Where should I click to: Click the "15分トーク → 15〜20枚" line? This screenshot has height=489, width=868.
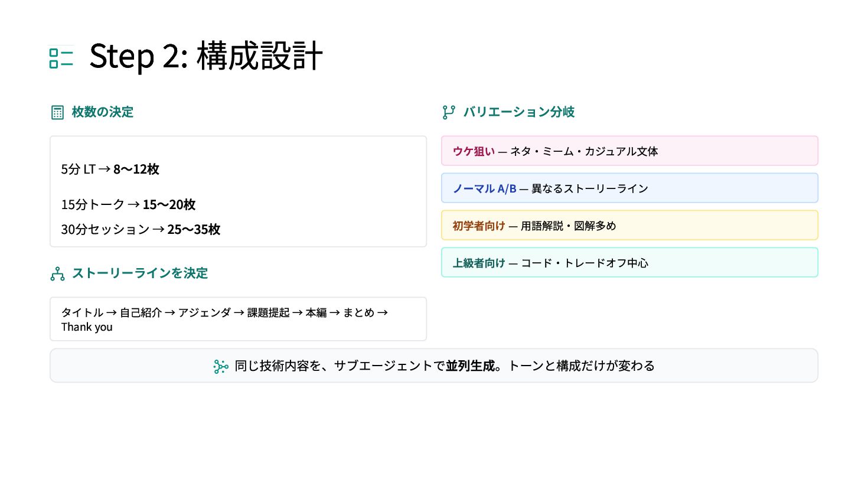128,205
